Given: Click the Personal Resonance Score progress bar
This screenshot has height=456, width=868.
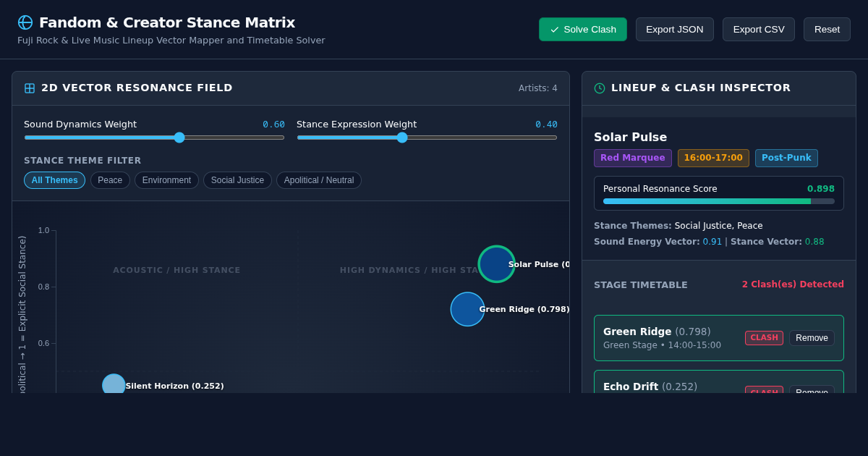Looking at the screenshot, I should pyautogui.click(x=719, y=201).
